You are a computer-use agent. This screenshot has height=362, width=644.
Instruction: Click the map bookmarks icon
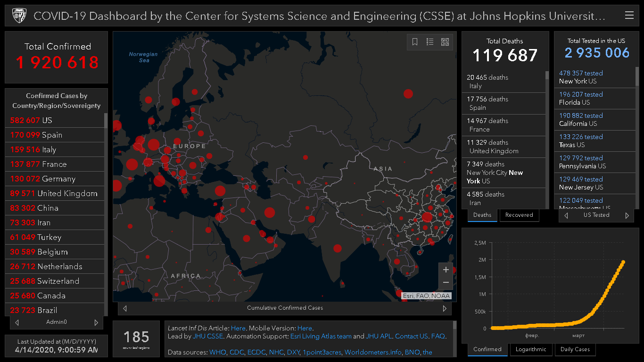coord(415,42)
